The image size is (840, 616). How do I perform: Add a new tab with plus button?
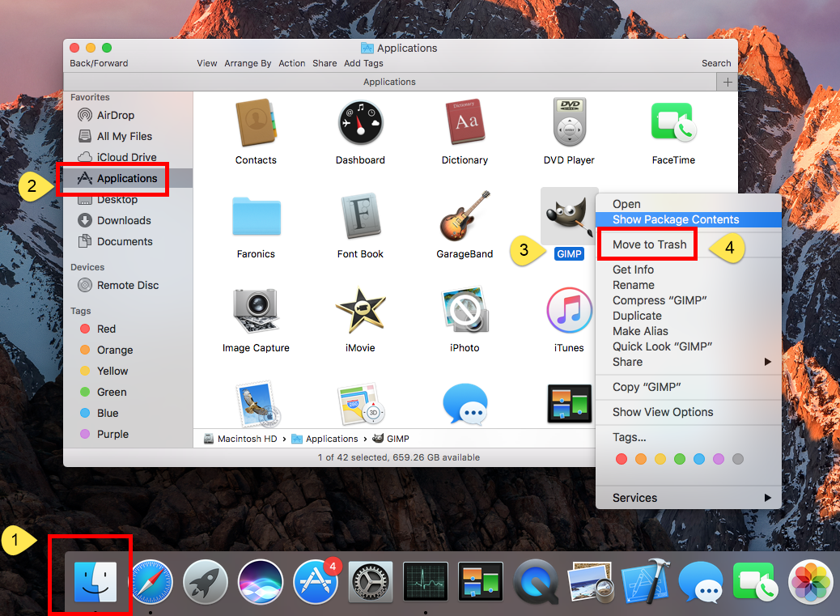(x=728, y=82)
